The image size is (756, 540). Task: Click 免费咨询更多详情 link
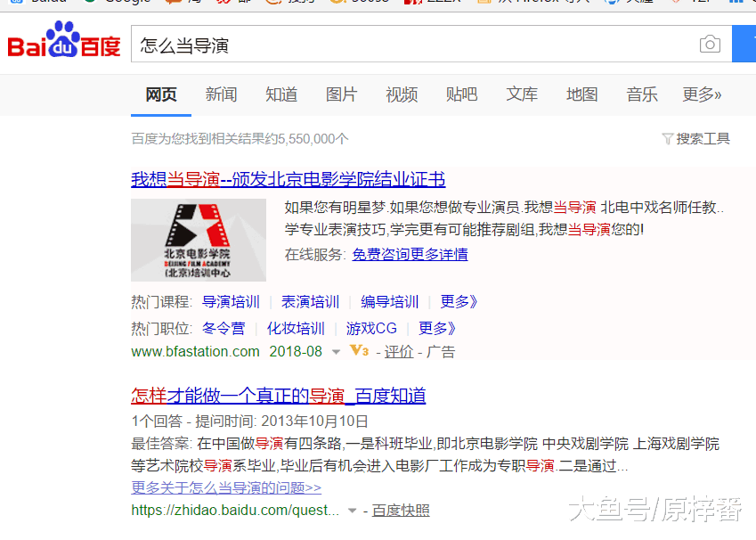(x=410, y=255)
